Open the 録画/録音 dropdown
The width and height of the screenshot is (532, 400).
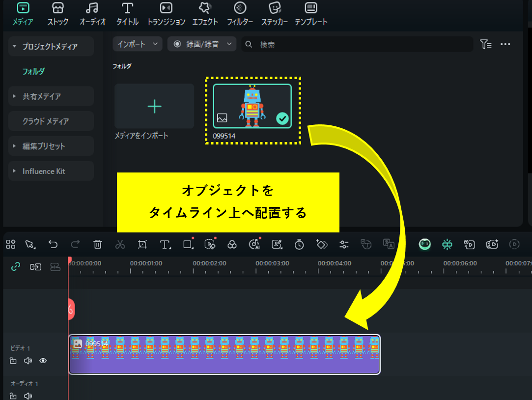[x=202, y=44]
